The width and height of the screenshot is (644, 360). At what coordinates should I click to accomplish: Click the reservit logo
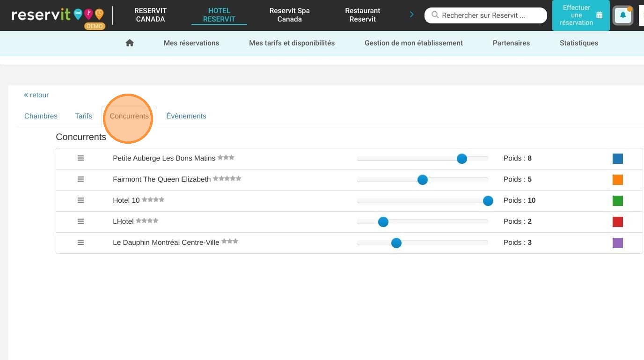(57, 15)
